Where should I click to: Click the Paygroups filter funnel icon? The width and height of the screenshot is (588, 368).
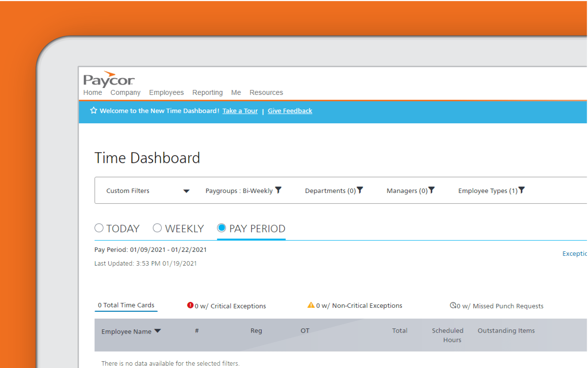point(278,190)
